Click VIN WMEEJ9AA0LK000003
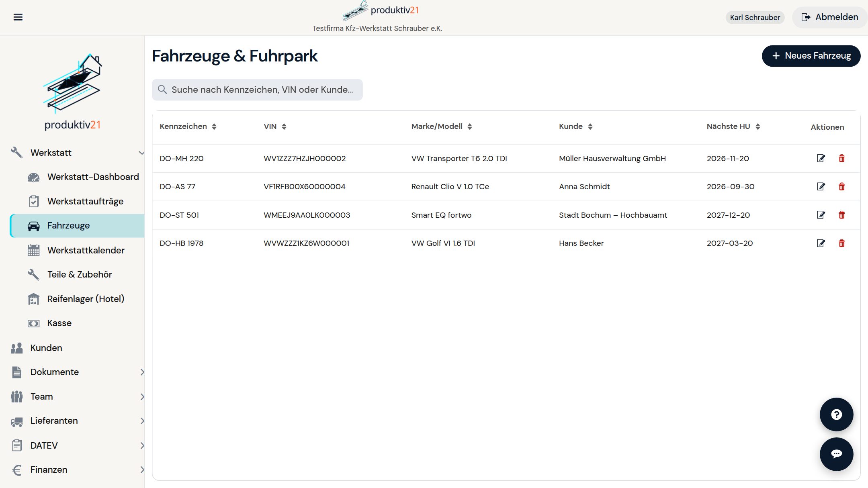The image size is (868, 488). point(307,215)
